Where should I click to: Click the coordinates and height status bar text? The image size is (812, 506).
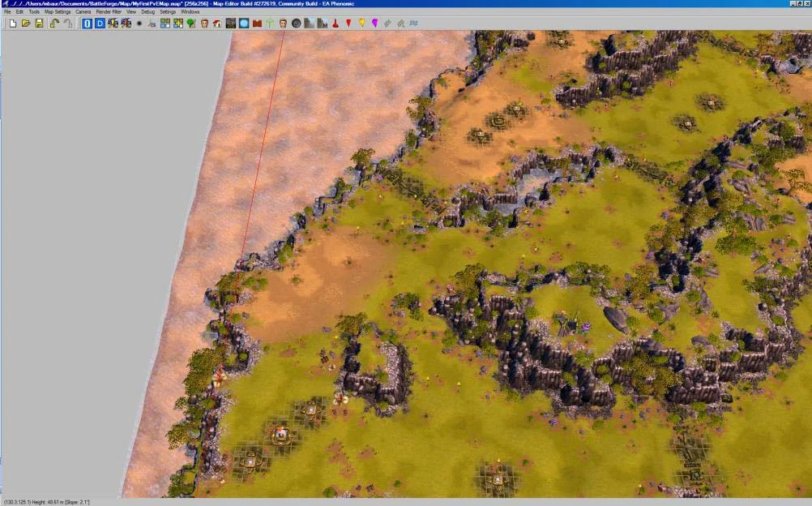[x=47, y=503]
